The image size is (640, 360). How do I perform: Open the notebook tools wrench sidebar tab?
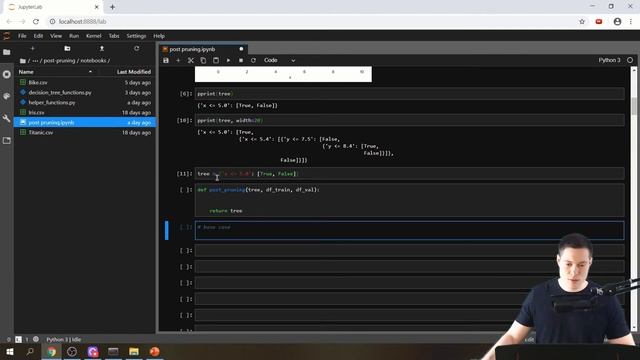click(x=7, y=118)
